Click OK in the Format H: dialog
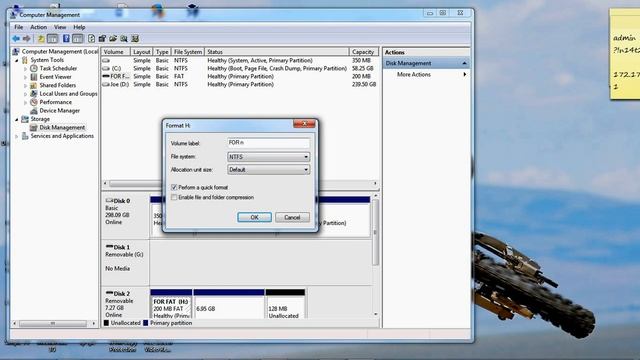640x360 pixels. [254, 217]
